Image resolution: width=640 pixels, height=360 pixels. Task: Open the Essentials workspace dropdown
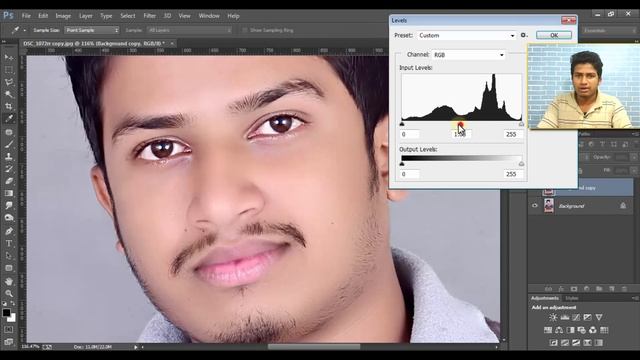coord(609,31)
